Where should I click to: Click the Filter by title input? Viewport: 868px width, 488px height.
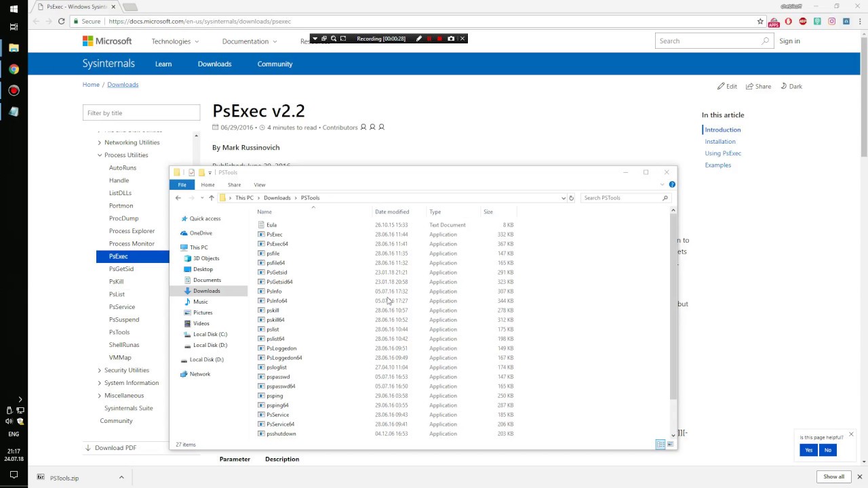click(141, 113)
